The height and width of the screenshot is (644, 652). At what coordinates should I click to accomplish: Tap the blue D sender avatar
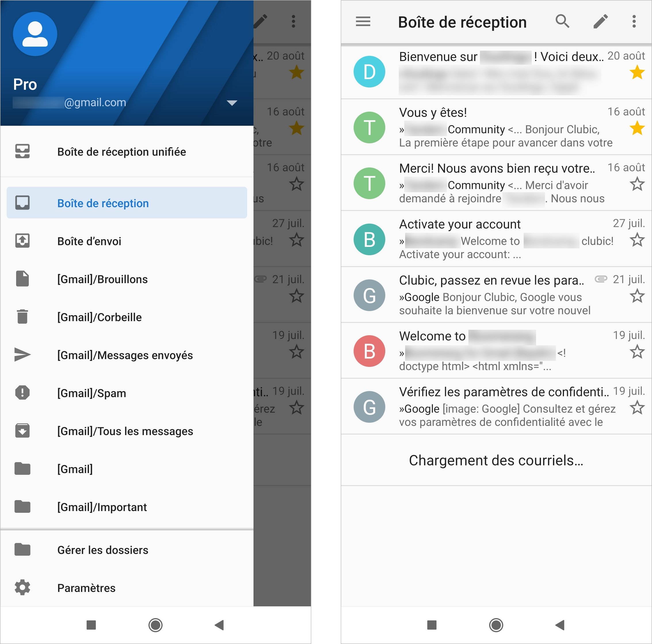(369, 72)
